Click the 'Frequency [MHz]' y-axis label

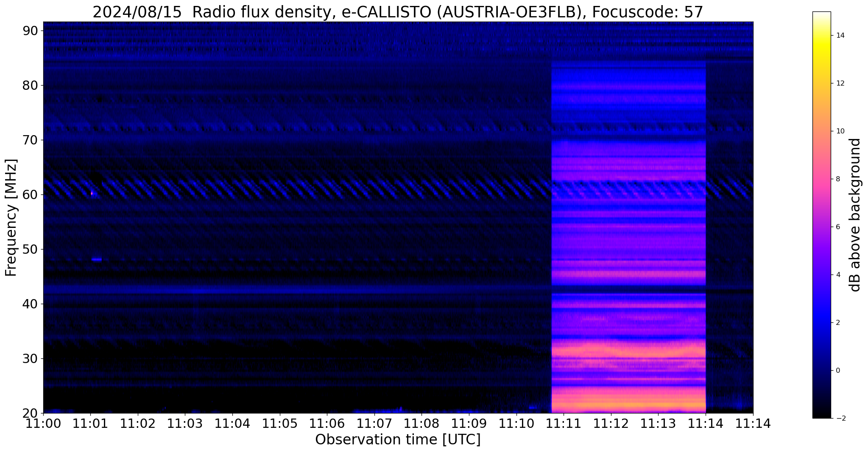click(x=11, y=218)
